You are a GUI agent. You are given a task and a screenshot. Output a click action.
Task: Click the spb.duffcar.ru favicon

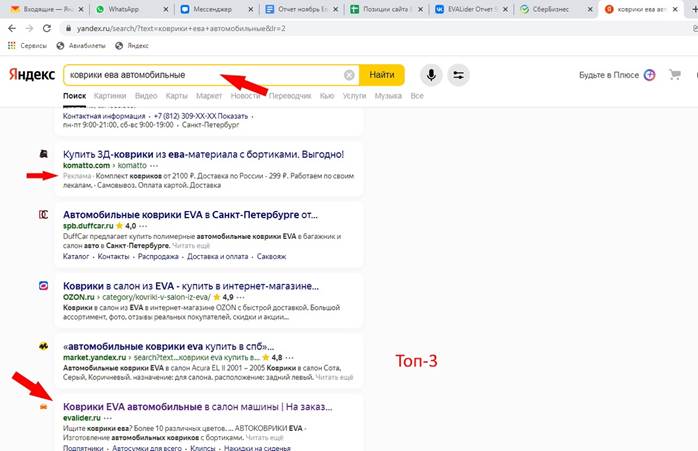44,215
